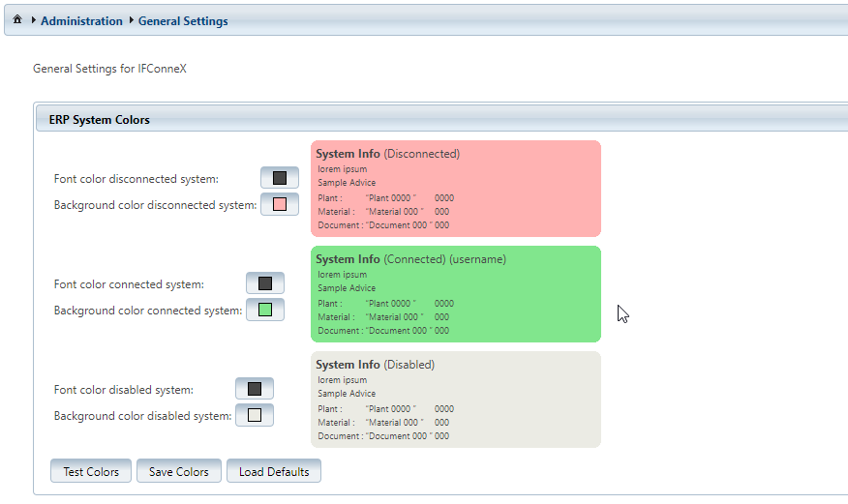The height and width of the screenshot is (504, 848).
Task: Select the General Settings breadcrumb item
Action: [x=183, y=21]
